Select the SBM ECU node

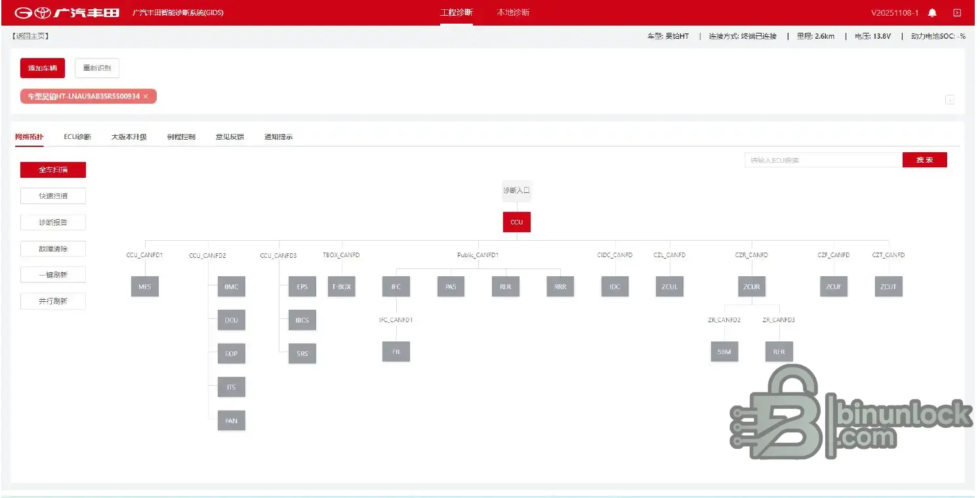724,352
